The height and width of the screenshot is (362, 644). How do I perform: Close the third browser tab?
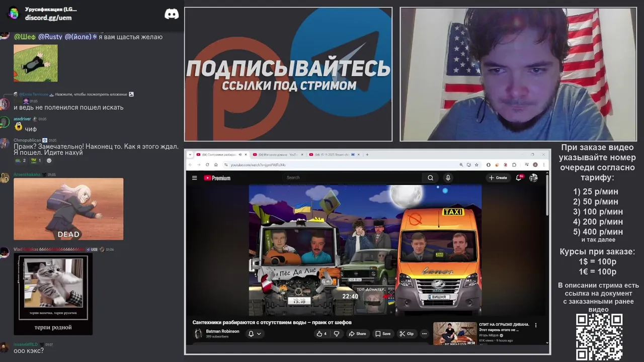[358, 155]
